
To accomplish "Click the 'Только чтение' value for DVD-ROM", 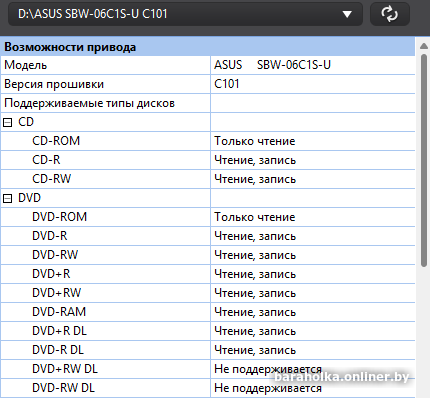I will coord(255,217).
